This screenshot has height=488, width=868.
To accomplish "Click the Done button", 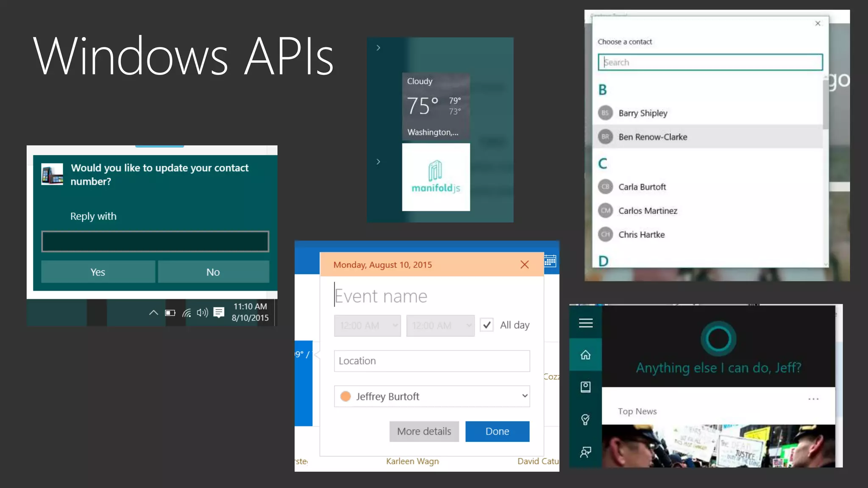I will click(x=497, y=431).
